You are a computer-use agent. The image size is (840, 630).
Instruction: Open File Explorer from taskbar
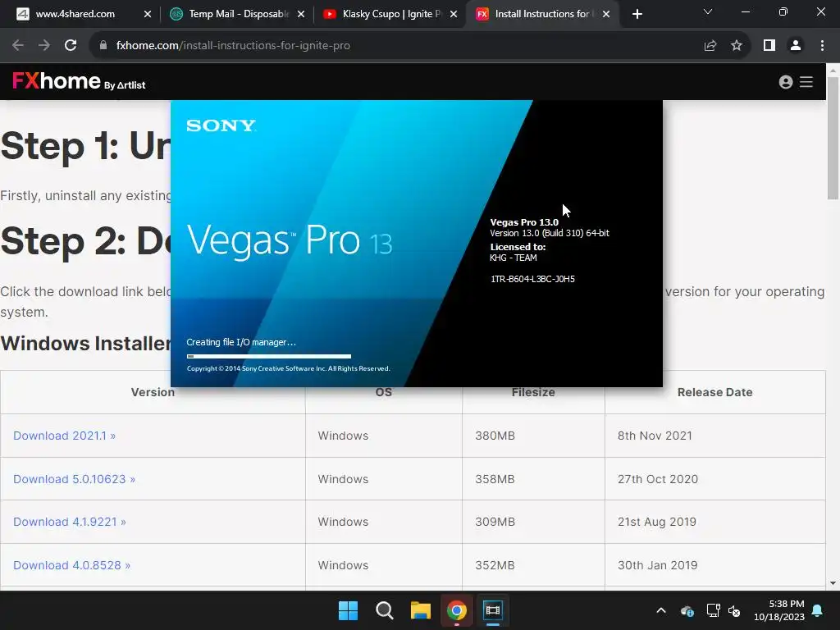(x=421, y=610)
